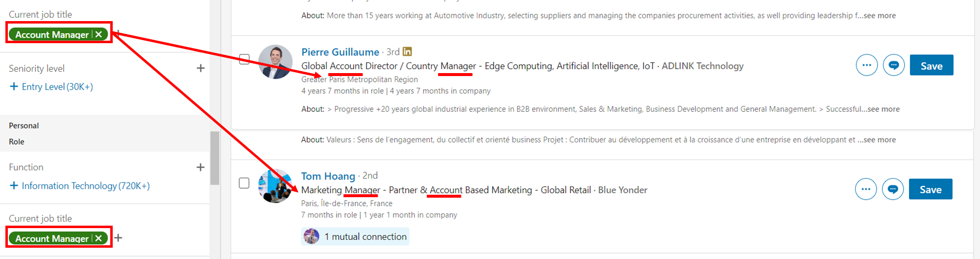Click LinkedIn badge next to Pierre Guillaume
This screenshot has height=259, width=980.
[x=407, y=52]
